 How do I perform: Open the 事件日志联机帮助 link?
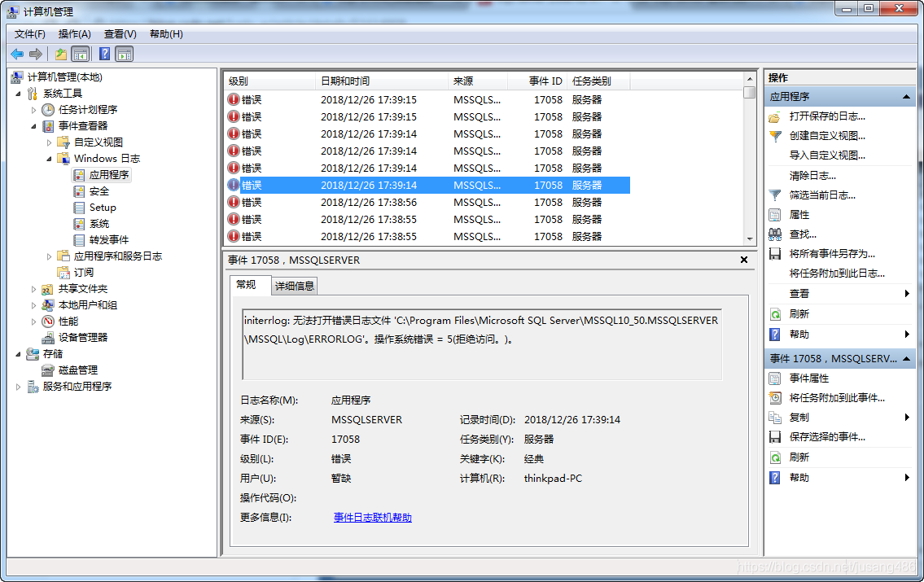click(373, 518)
